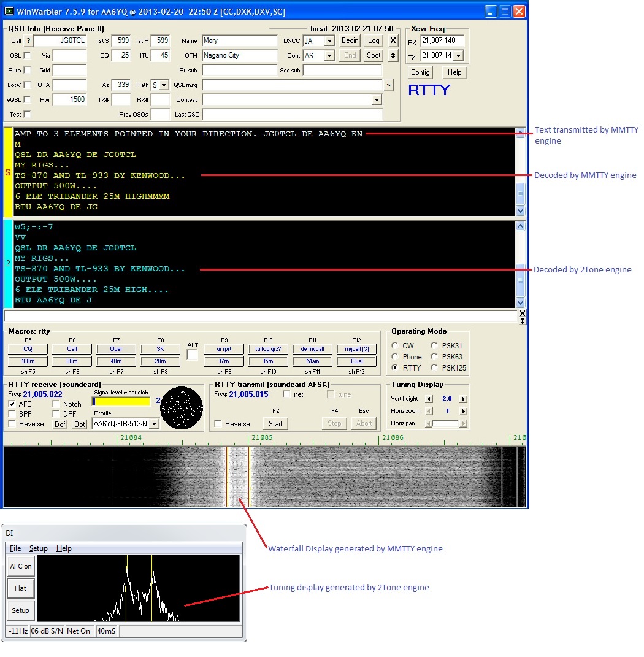Open the RTTY receive Profile dropdown
This screenshot has height=657, width=644.
tap(154, 424)
